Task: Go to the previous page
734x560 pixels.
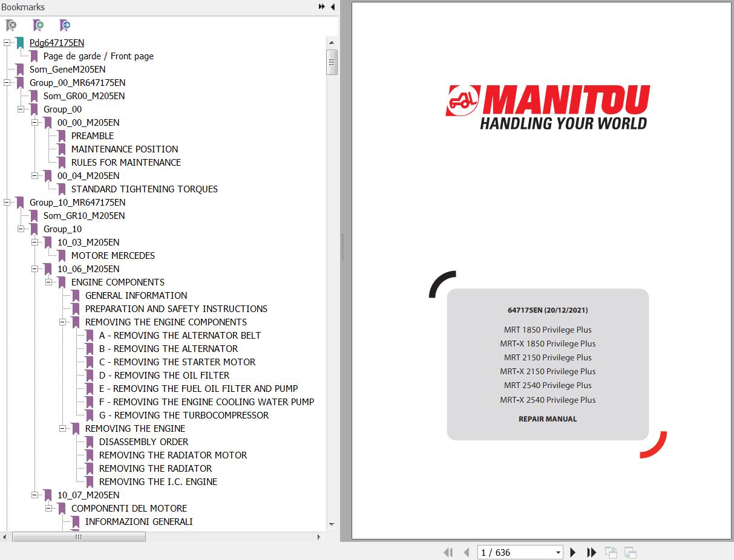Action: [x=467, y=552]
